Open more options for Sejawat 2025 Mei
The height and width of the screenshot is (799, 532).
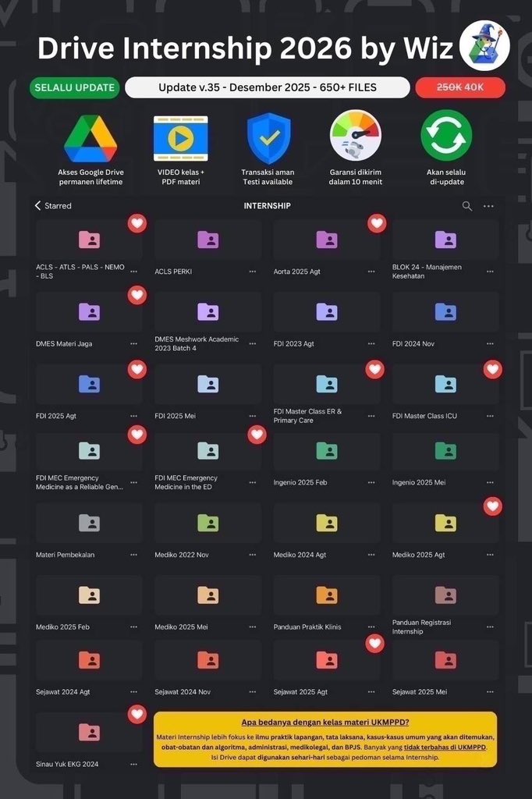[x=490, y=692]
